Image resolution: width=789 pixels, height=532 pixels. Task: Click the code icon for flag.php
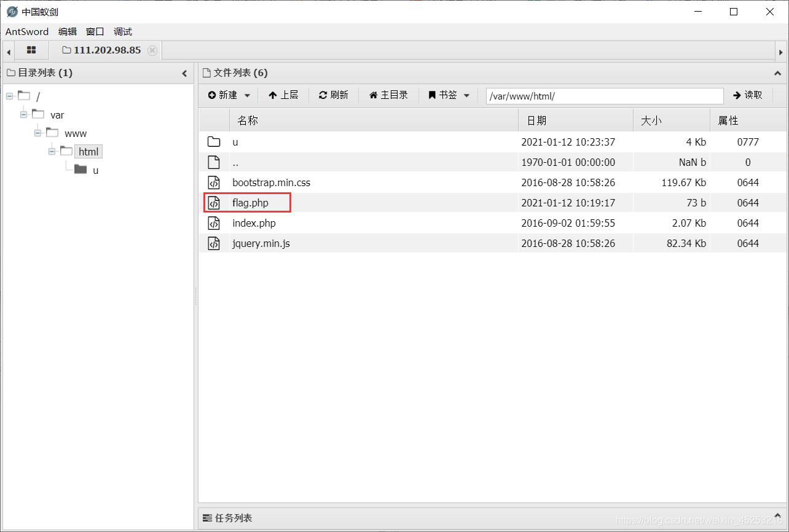point(214,203)
